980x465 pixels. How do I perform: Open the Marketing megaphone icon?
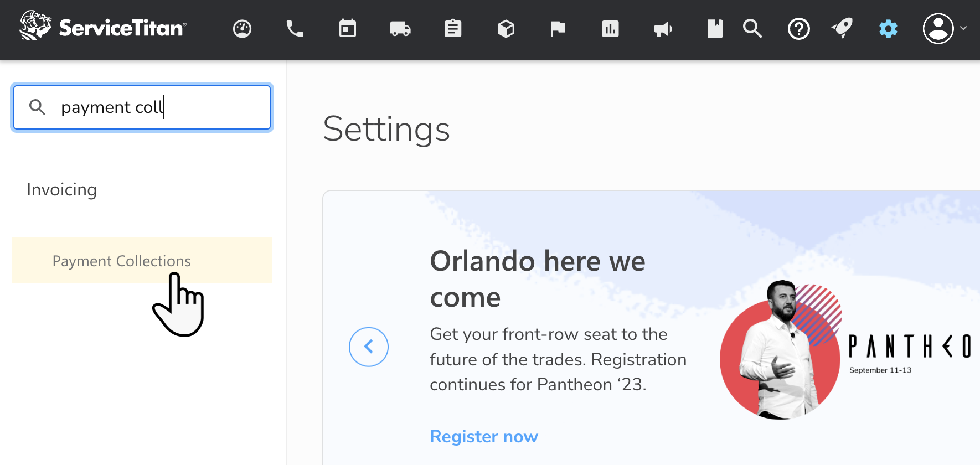coord(663,29)
